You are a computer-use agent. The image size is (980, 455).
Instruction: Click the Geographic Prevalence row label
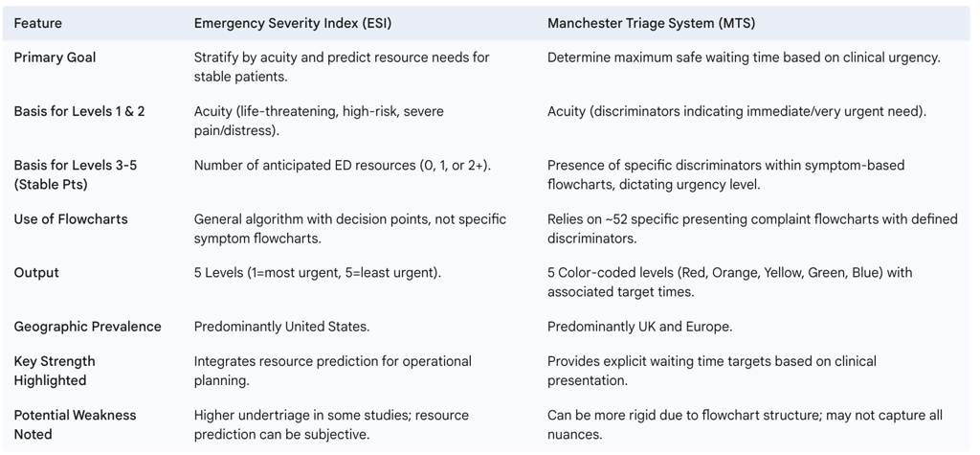(x=87, y=327)
